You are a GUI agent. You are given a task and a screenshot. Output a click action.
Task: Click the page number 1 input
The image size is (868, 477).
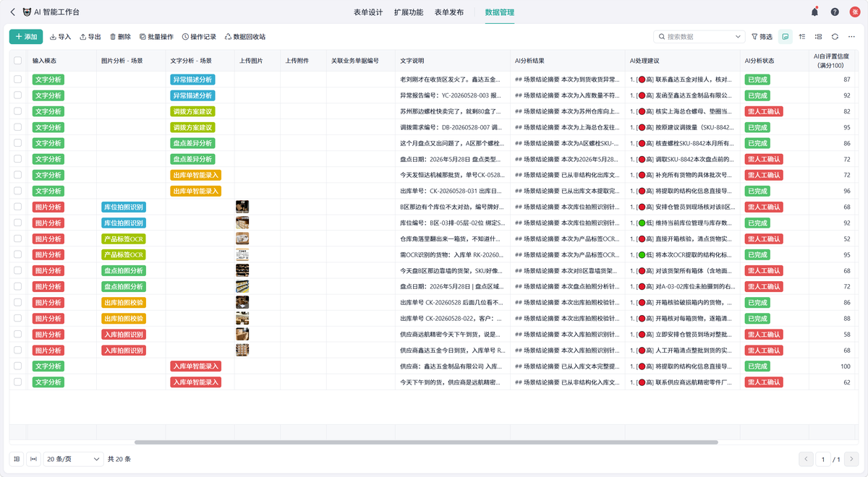[823, 459]
